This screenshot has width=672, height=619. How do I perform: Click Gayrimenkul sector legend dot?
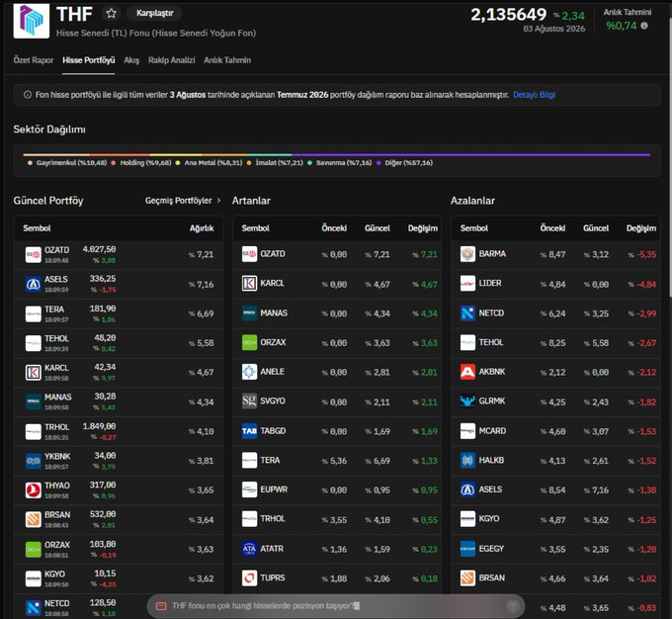30,162
